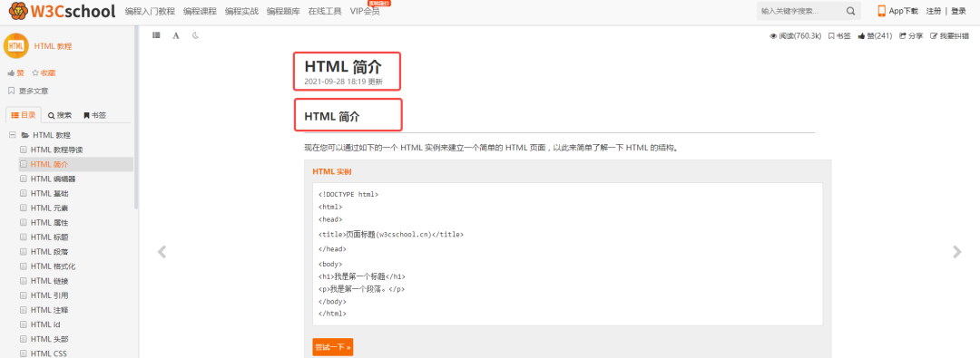Collapse the HTML 教程 tree folder

[12, 135]
